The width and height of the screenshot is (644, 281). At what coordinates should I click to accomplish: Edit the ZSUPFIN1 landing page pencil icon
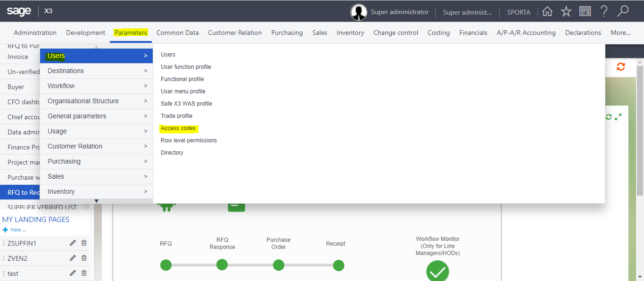73,242
